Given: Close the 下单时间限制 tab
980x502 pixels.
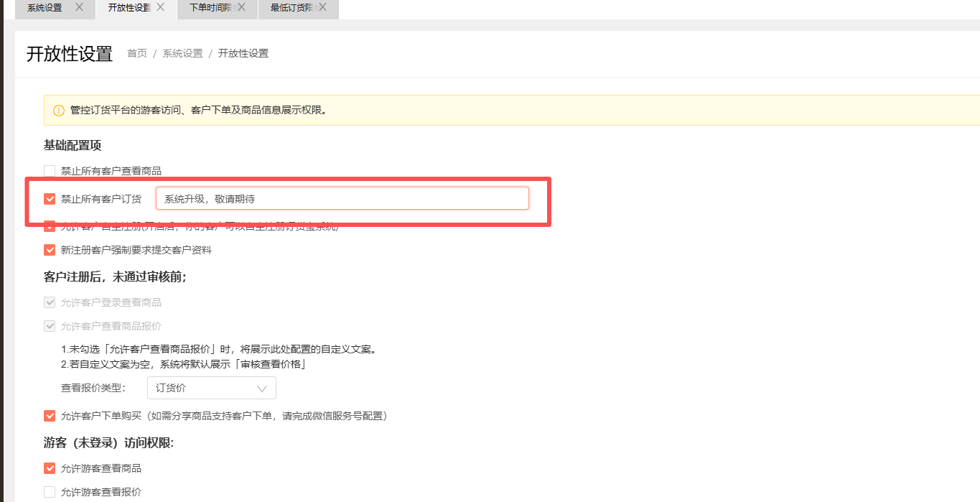Looking at the screenshot, I should 241,6.
